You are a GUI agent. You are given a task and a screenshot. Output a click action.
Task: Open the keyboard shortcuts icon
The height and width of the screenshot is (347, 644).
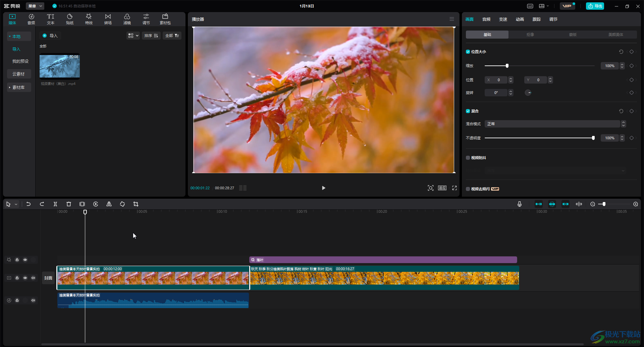coord(530,6)
